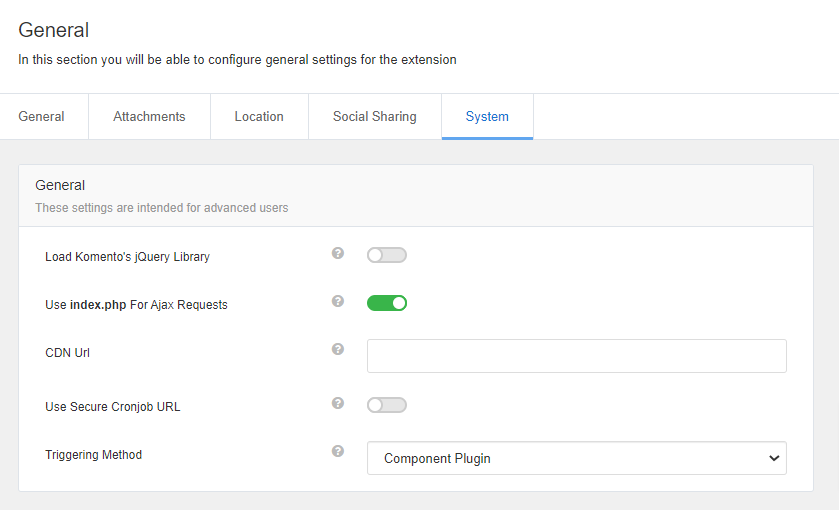Disable Use index.php For Ajax Requests toggle
839x510 pixels.
(x=387, y=303)
